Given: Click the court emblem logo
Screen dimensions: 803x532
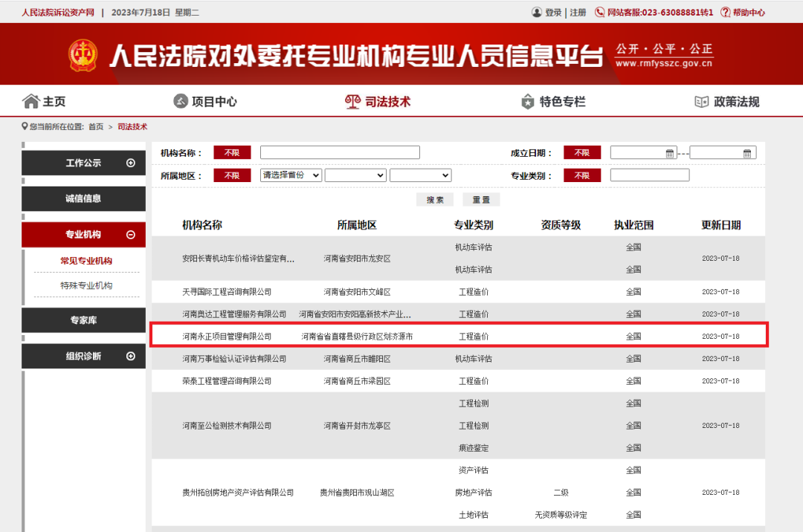Looking at the screenshot, I should click(x=83, y=55).
